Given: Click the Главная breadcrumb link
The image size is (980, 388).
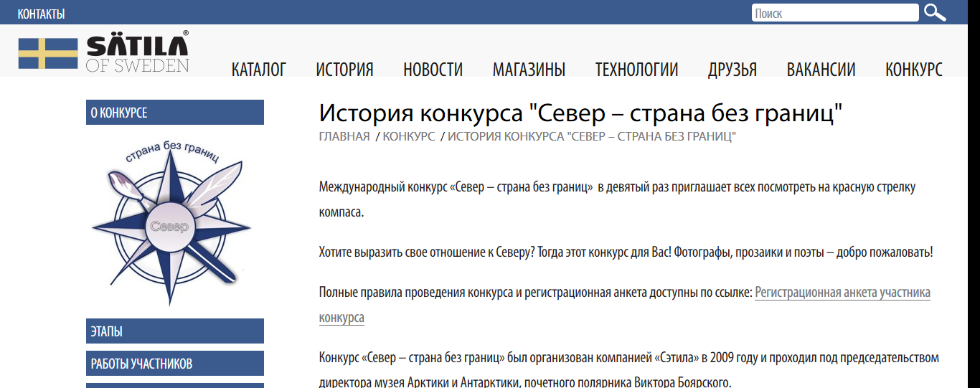Looking at the screenshot, I should point(344,136).
